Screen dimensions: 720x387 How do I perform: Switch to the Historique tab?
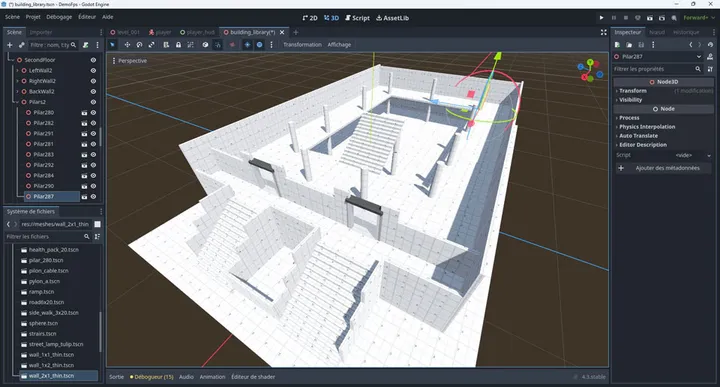coord(686,32)
